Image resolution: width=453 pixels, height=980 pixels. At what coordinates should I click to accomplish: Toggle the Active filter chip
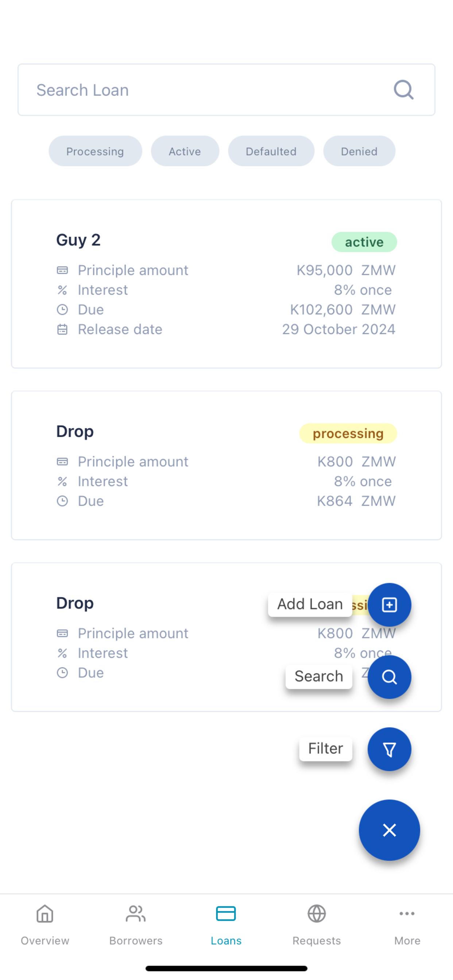pos(185,151)
